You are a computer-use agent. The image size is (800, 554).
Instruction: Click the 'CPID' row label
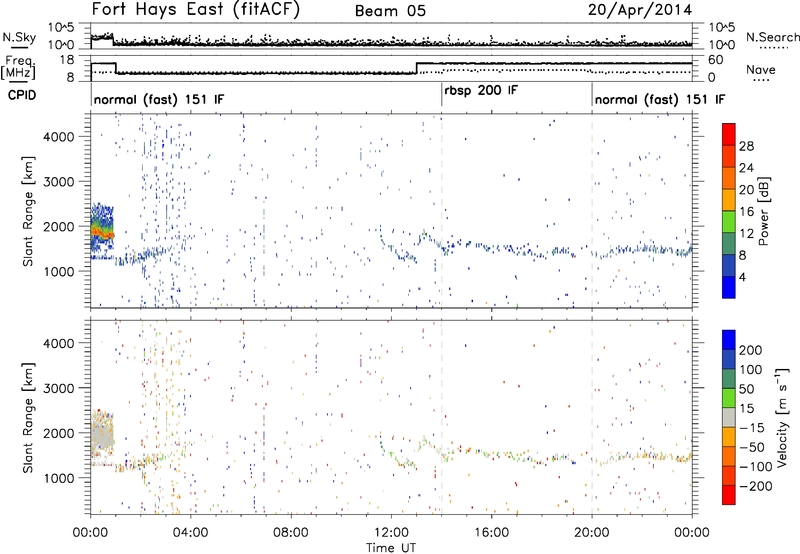pos(22,95)
